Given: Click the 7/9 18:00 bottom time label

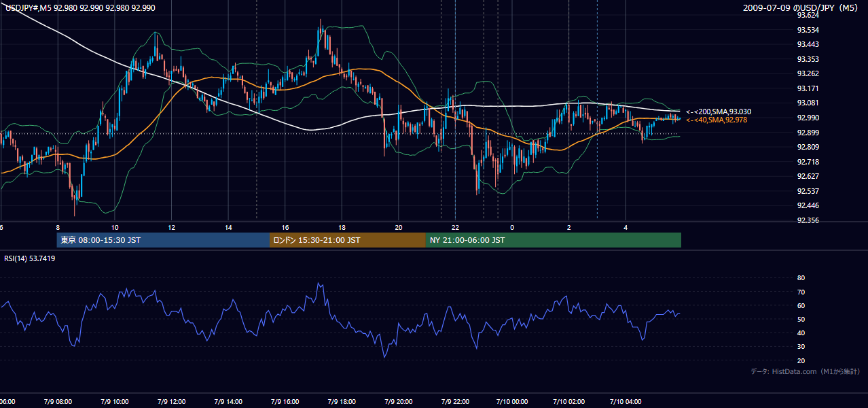Looking at the screenshot, I should pyautogui.click(x=342, y=402).
